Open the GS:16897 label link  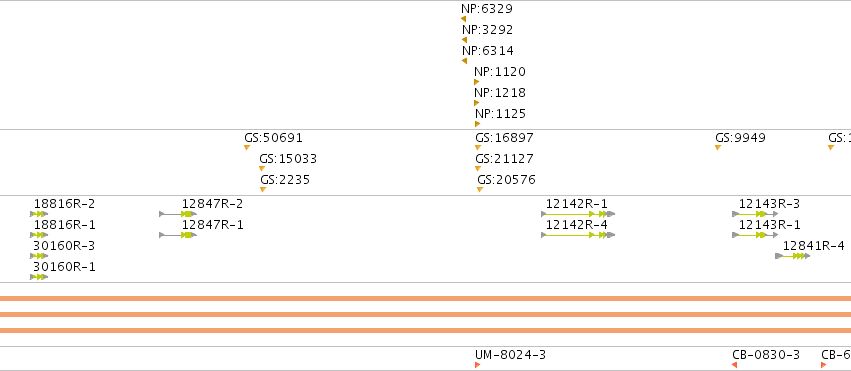click(504, 138)
